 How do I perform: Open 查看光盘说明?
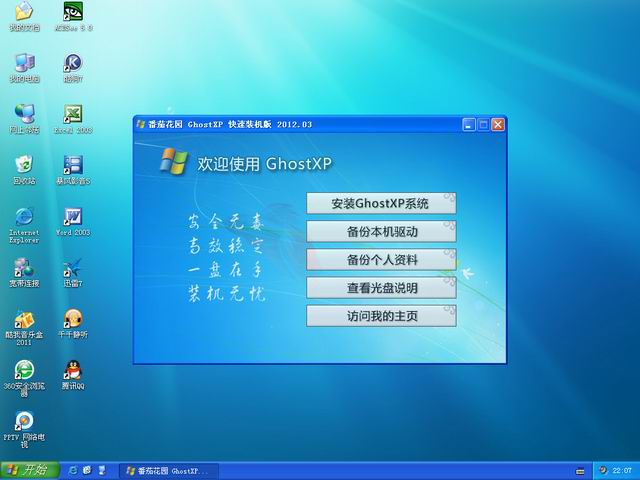(x=381, y=288)
